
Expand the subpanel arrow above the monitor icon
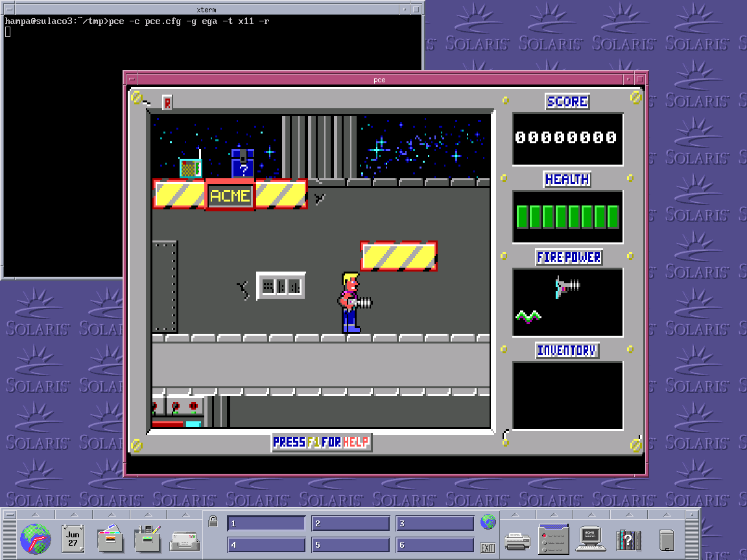[x=591, y=515]
